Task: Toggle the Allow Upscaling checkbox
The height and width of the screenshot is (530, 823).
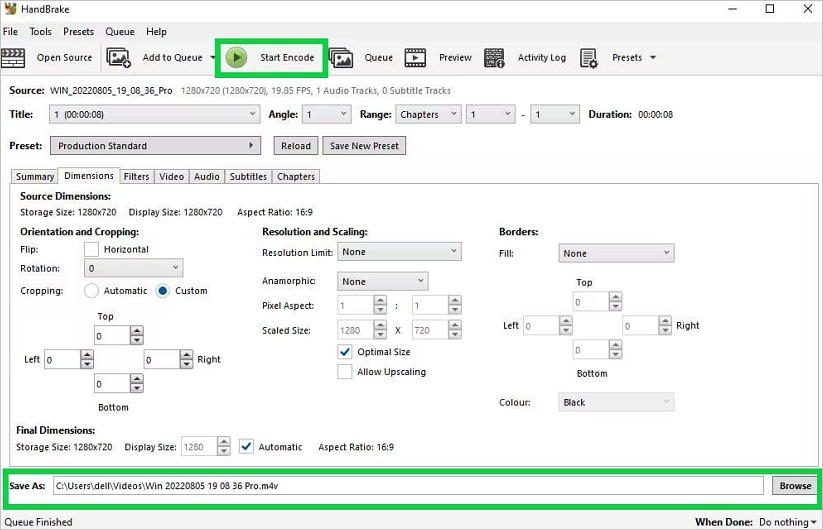Action: click(345, 372)
